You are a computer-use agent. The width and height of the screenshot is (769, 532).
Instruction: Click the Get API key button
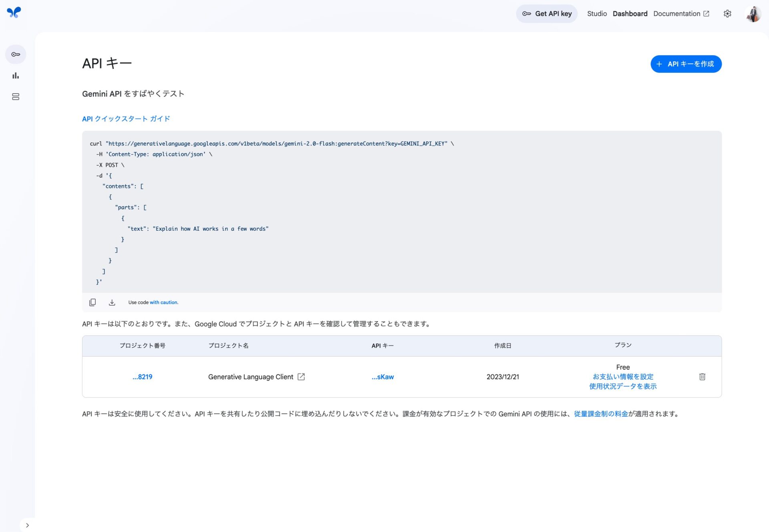pos(547,14)
